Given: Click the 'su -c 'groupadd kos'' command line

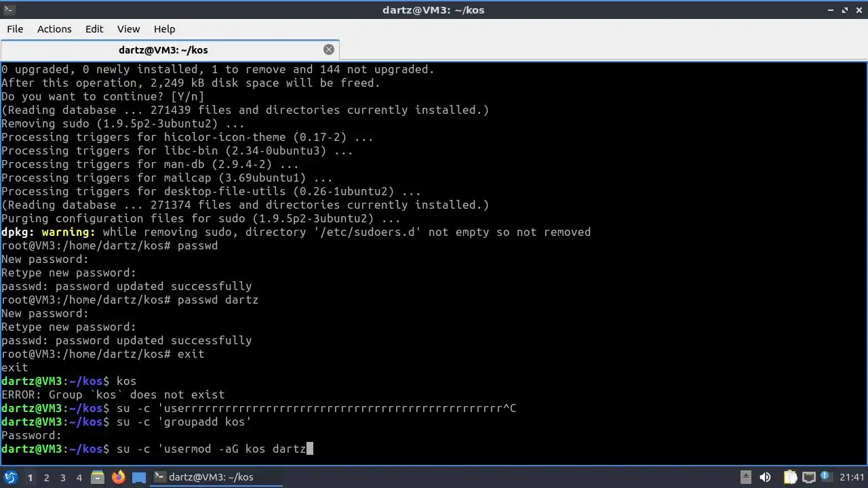Looking at the screenshot, I should tap(126, 422).
